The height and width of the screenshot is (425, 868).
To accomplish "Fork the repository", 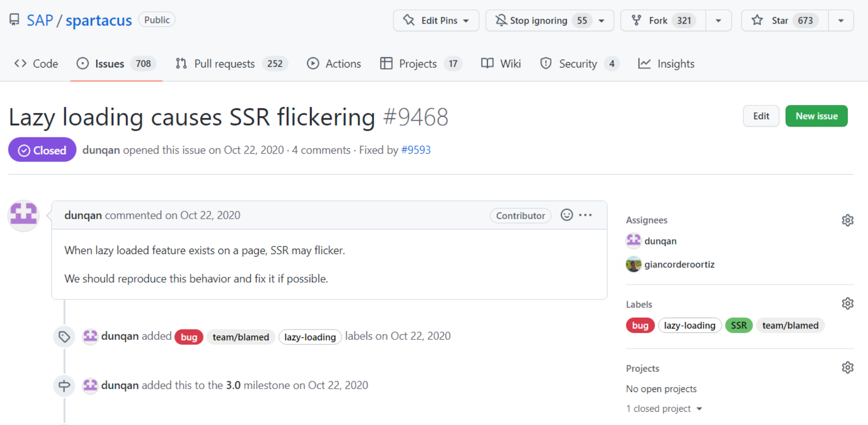I will coord(663,20).
